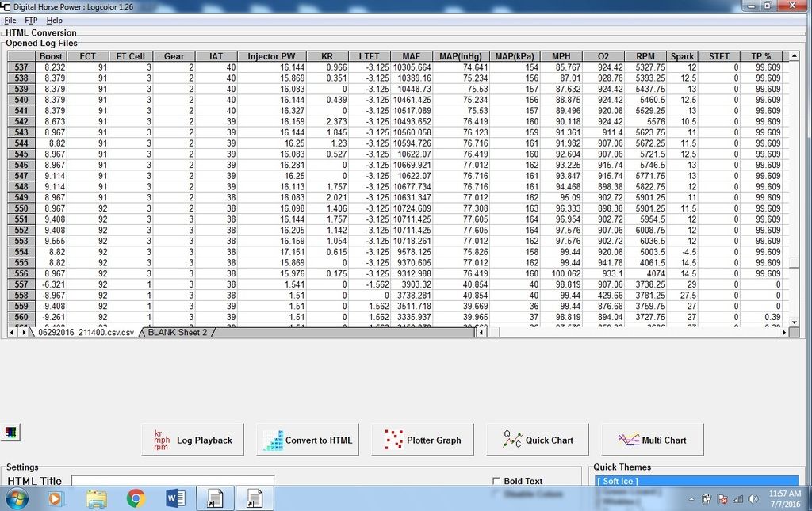Select row header 554
The image size is (812, 511).
(x=21, y=252)
